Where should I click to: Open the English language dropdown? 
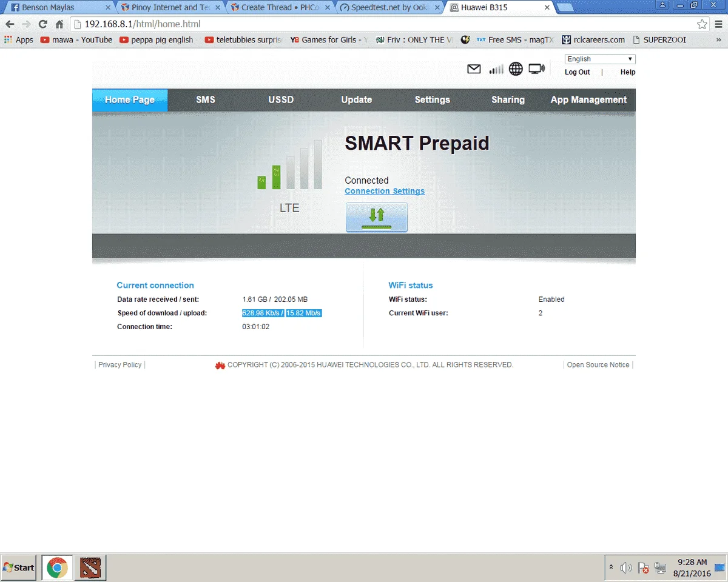pyautogui.click(x=600, y=59)
